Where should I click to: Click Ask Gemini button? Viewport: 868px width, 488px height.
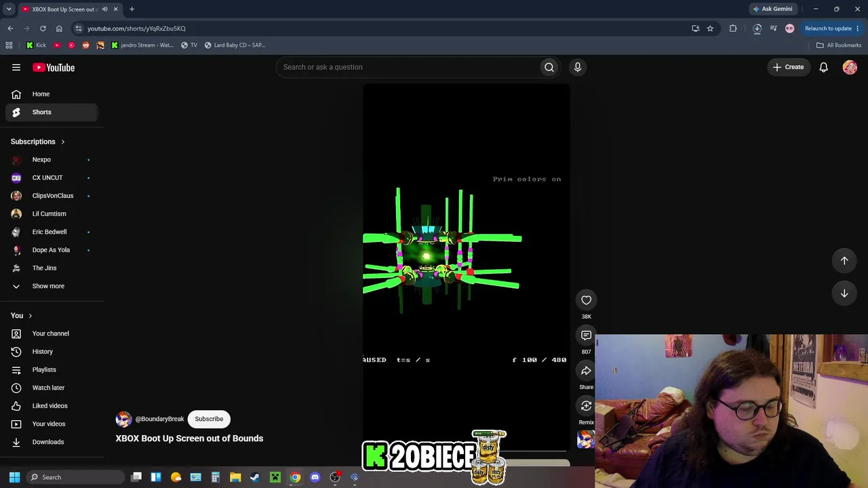(772, 9)
